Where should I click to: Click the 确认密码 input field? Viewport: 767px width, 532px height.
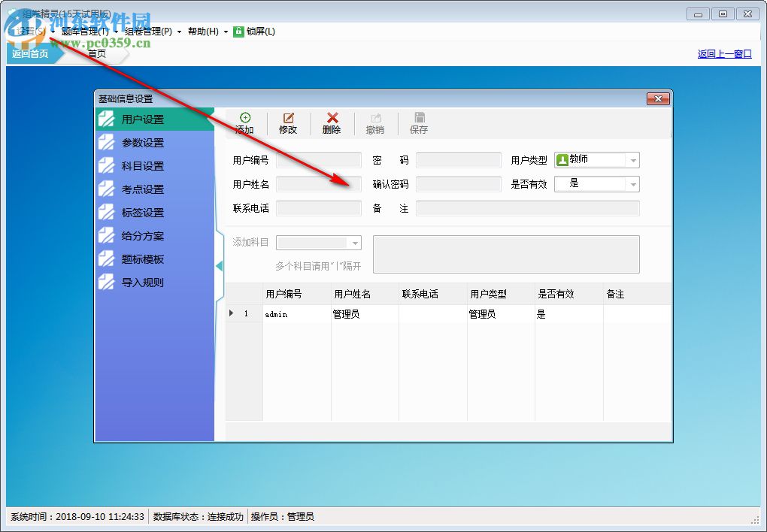(x=459, y=184)
